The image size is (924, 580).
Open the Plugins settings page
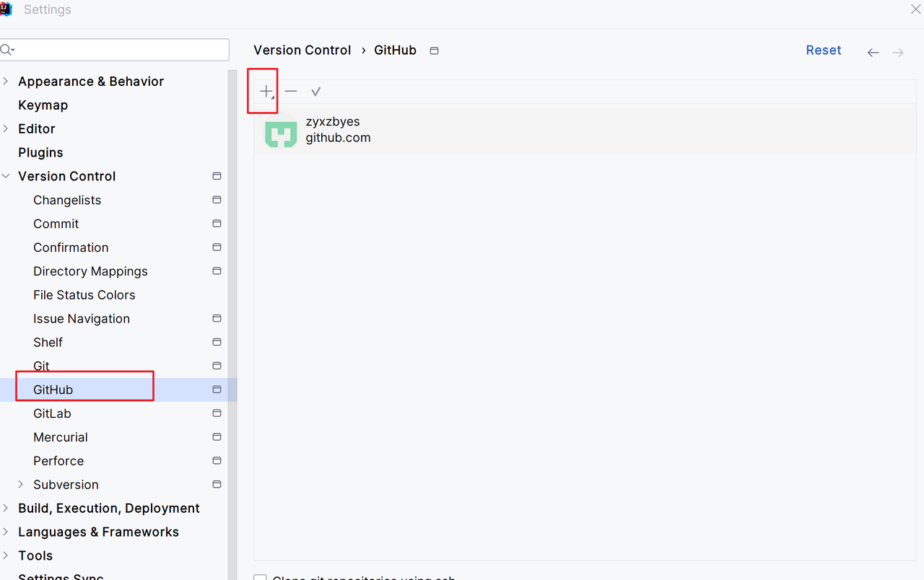(40, 153)
